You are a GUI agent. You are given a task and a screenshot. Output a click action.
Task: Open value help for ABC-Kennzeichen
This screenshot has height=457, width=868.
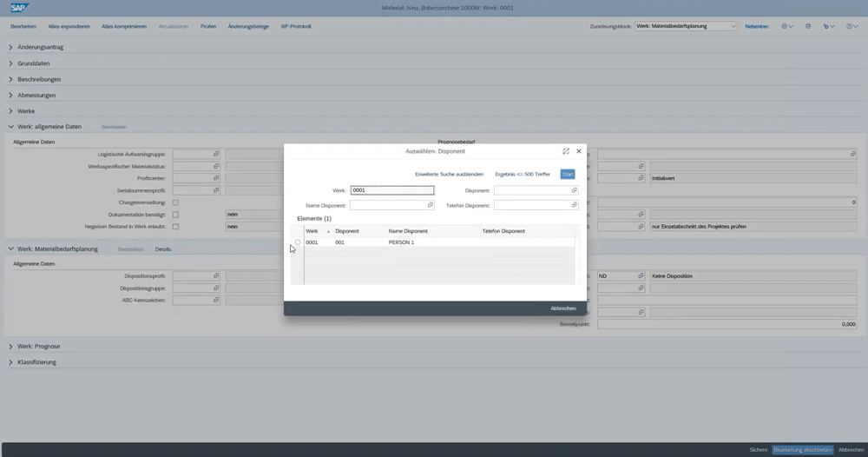tap(216, 301)
